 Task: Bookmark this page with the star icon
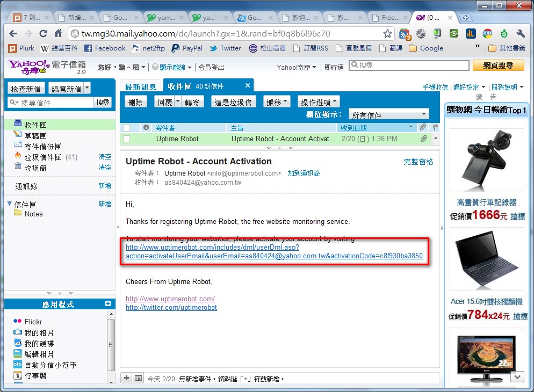(x=387, y=33)
